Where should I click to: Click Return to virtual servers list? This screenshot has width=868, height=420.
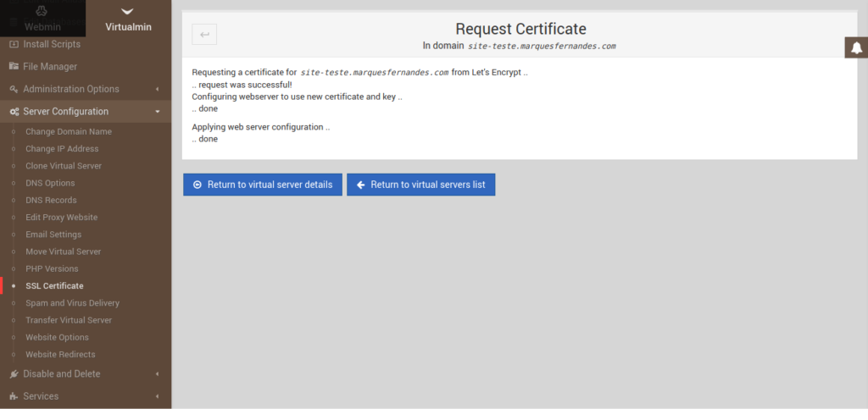[421, 185]
